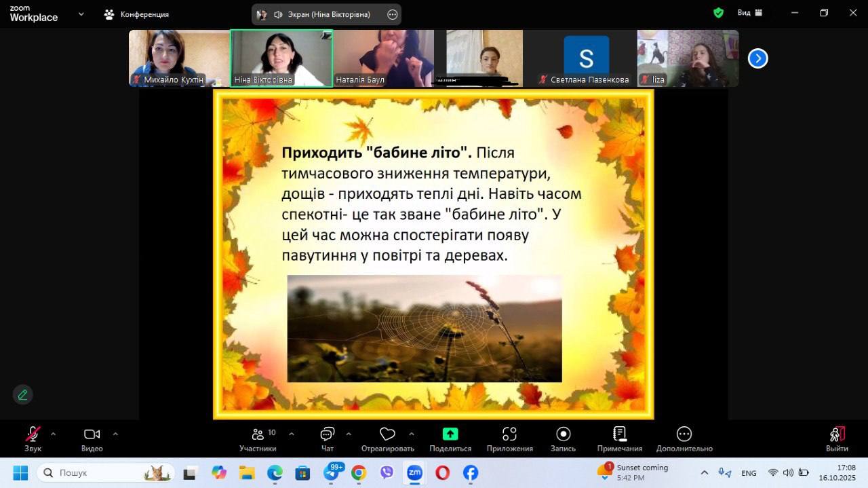This screenshot has height=488, width=868.
Task: Open the Chat panel
Action: point(328,434)
